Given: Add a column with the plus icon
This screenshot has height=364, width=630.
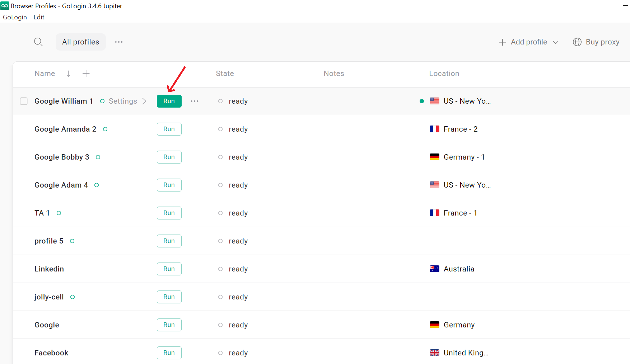Looking at the screenshot, I should tap(86, 74).
